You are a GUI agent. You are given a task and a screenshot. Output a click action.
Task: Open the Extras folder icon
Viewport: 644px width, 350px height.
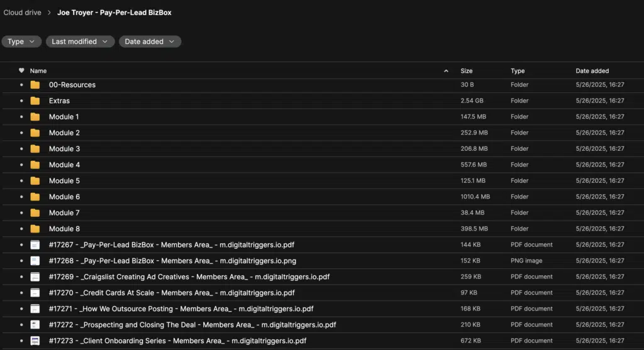coord(35,101)
